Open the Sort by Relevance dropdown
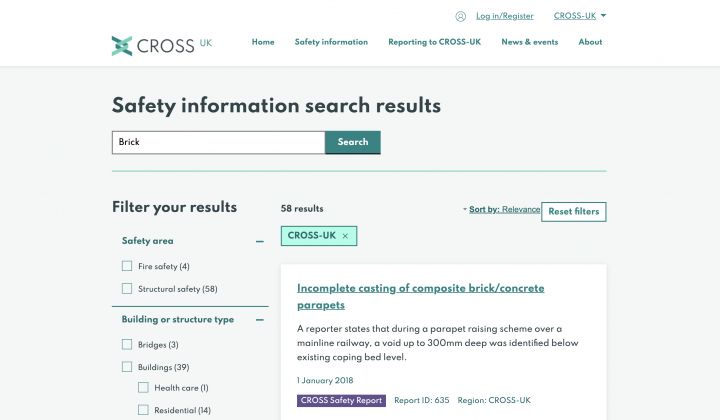720x420 pixels. (501, 209)
